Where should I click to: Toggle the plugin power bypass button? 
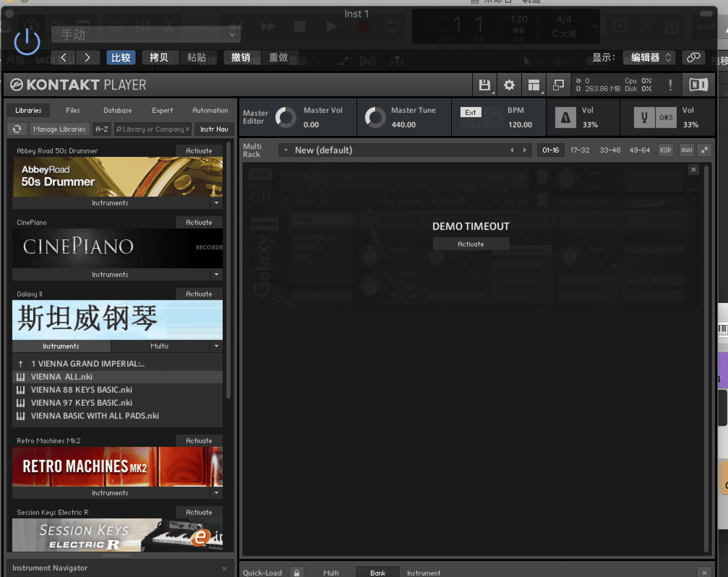point(27,42)
